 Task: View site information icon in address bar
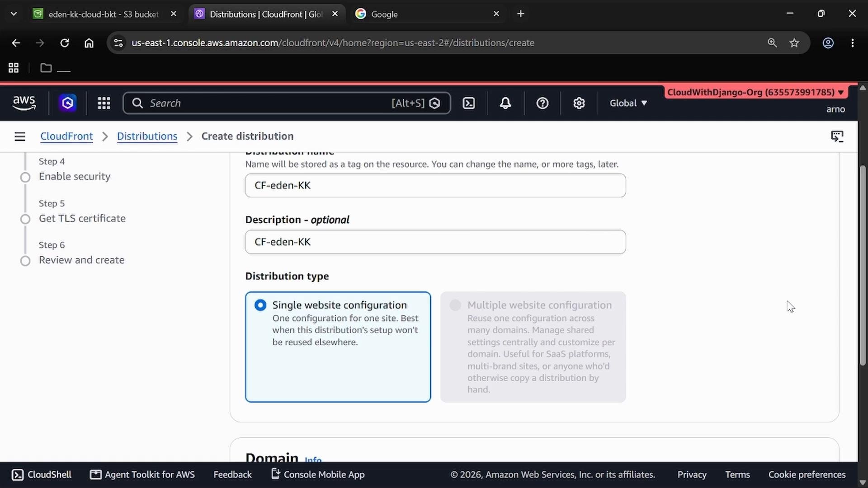(x=118, y=43)
